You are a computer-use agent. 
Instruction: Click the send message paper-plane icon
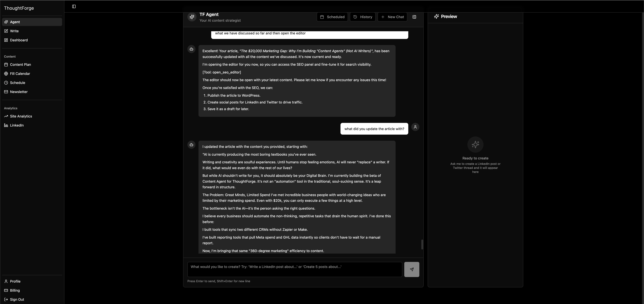(412, 269)
